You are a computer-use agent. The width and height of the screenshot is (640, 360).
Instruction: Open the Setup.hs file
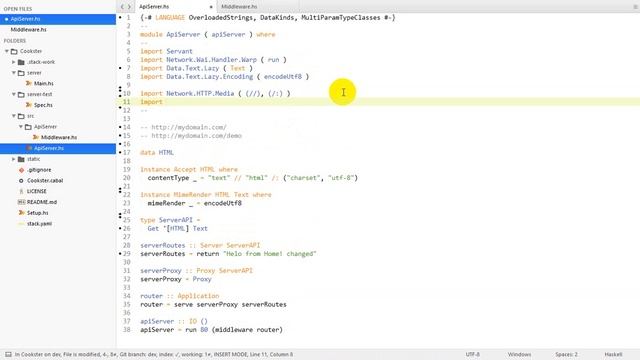38,213
